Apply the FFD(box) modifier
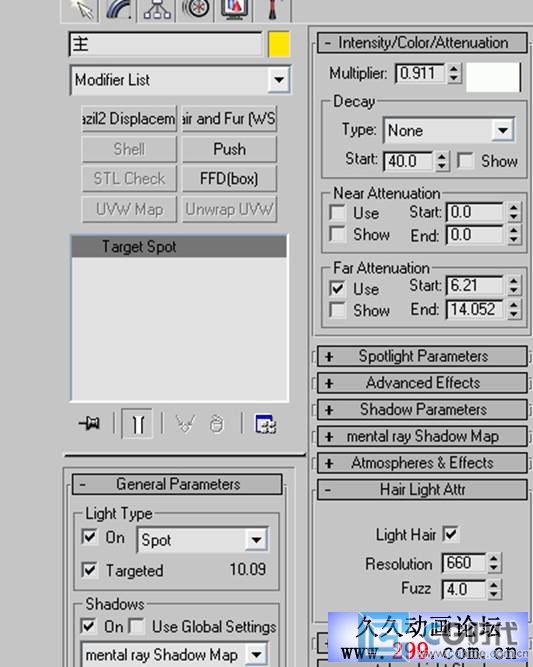533x667 pixels. pos(229,179)
